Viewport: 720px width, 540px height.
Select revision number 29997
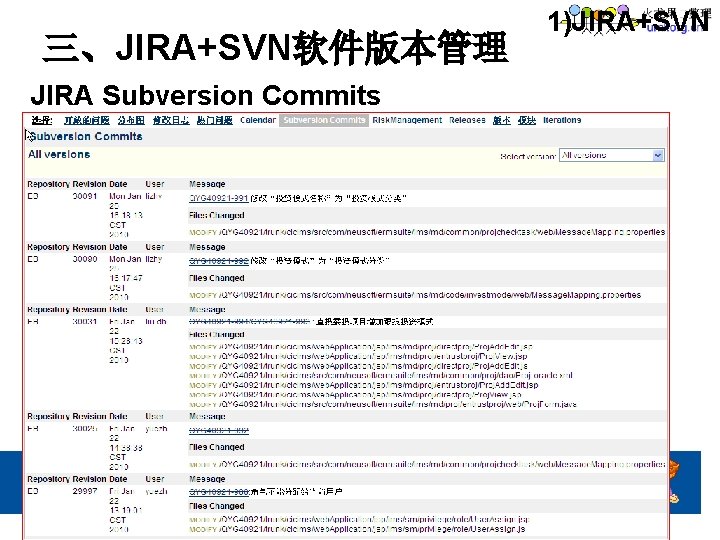coord(85,491)
